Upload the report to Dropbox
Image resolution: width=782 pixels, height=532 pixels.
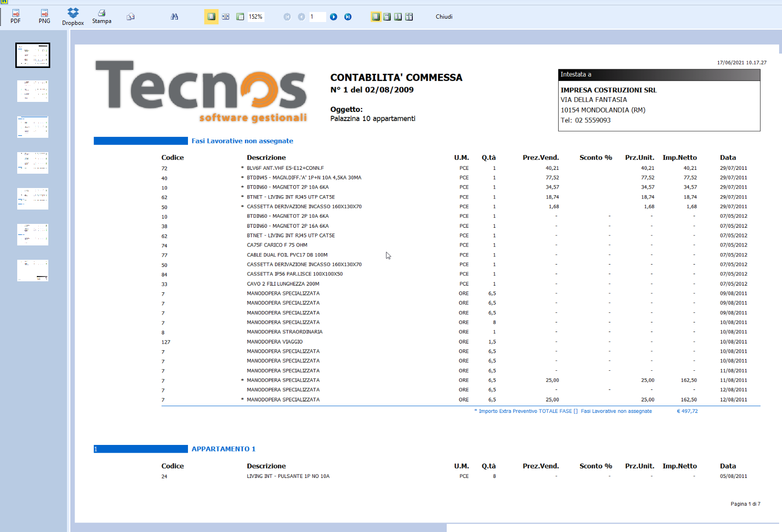(73, 16)
